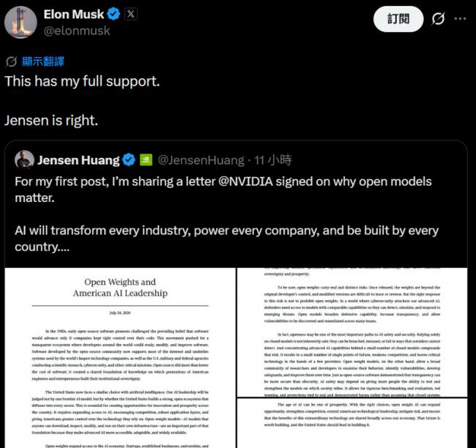
Task: Show translation via 顯示翻譯 link
Action: pyautogui.click(x=43, y=61)
